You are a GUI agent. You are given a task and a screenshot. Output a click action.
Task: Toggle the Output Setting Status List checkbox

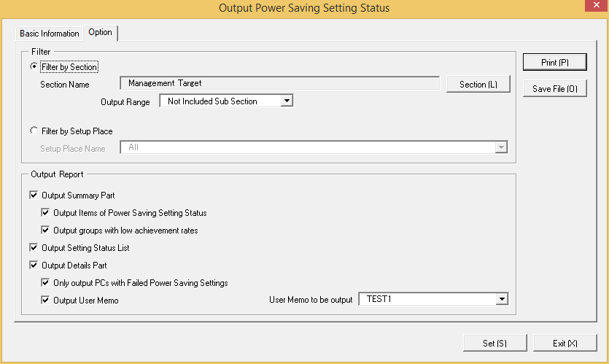pos(34,247)
